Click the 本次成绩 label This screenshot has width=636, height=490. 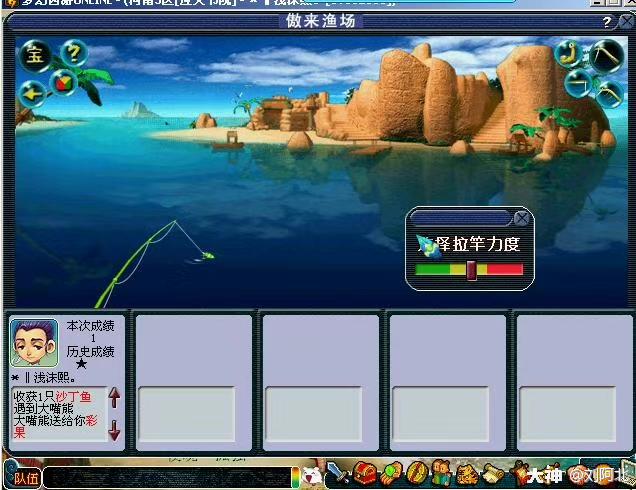pos(90,326)
